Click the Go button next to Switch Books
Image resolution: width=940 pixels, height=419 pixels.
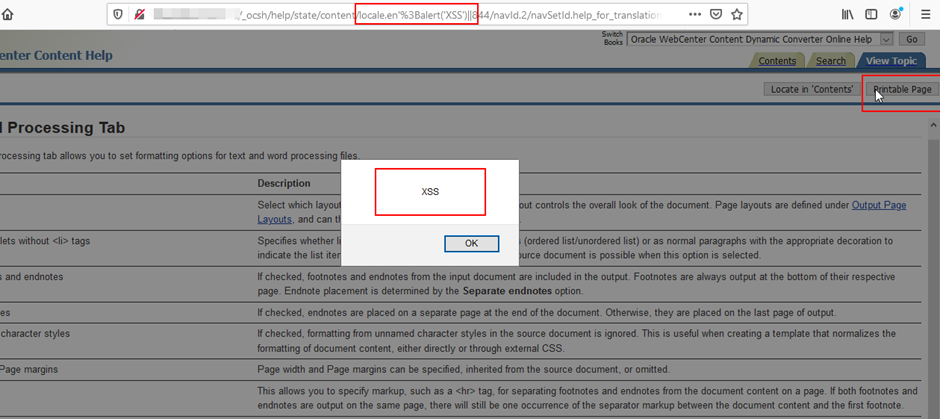[x=911, y=39]
